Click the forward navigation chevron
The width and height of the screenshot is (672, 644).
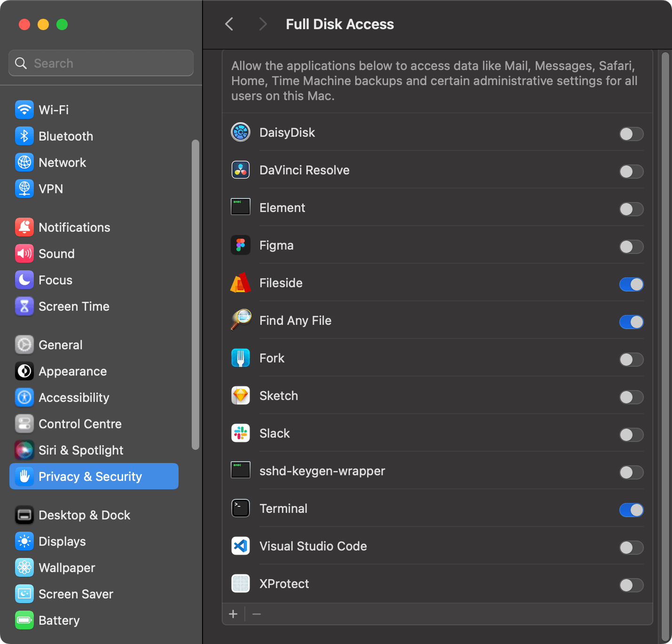pos(263,24)
